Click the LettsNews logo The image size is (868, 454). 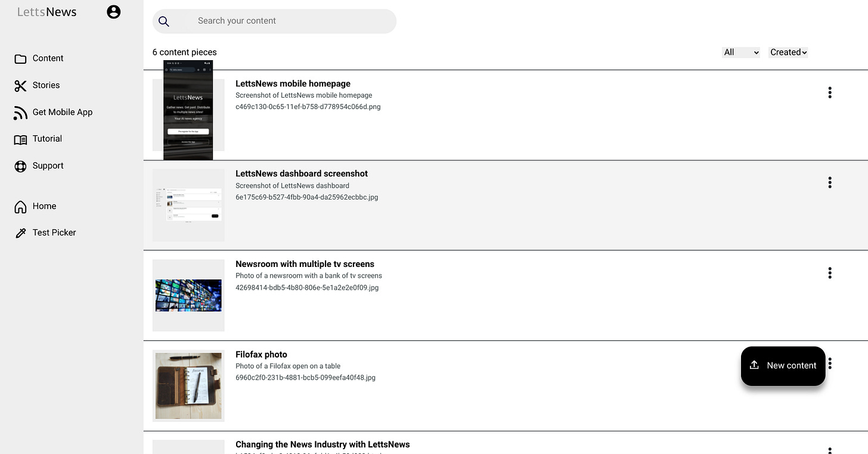[46, 11]
